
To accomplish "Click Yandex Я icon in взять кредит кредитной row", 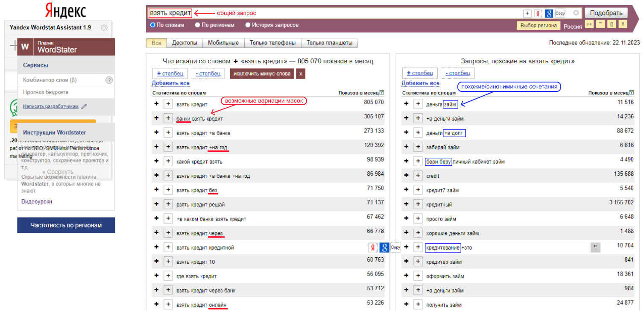I will tap(373, 247).
